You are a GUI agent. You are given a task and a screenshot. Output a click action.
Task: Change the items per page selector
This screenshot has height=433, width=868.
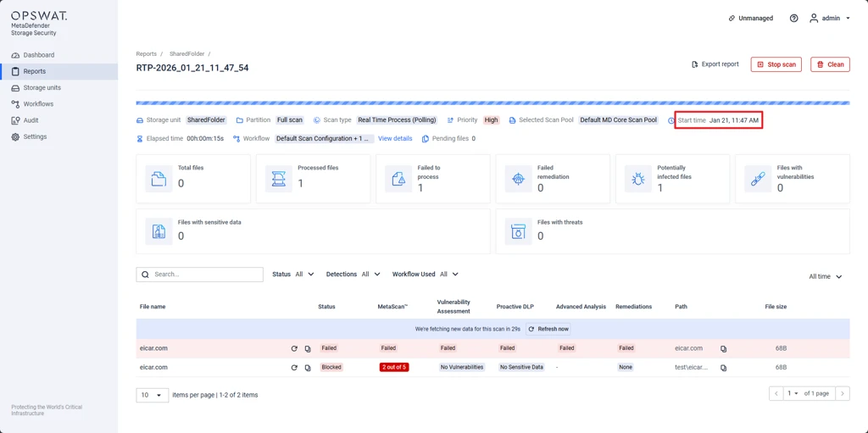click(x=152, y=395)
